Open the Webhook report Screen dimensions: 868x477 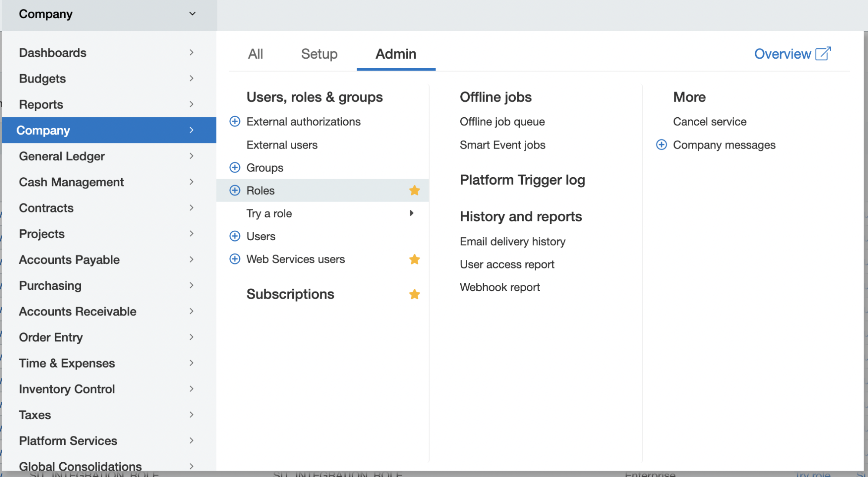point(499,287)
